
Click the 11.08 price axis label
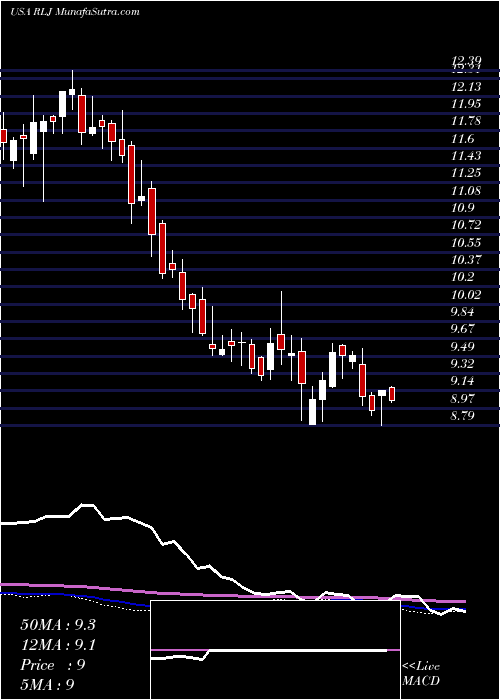coord(466,191)
